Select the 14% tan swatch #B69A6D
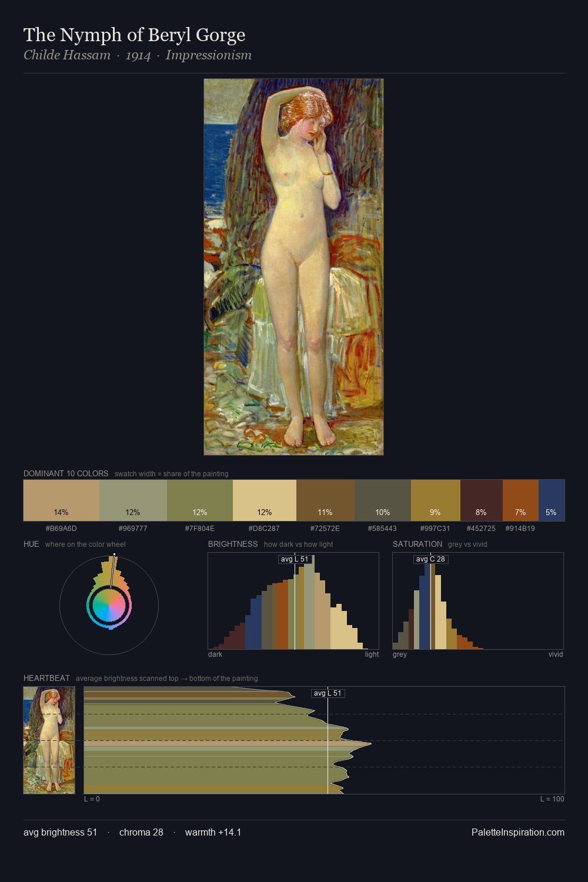 pos(61,500)
